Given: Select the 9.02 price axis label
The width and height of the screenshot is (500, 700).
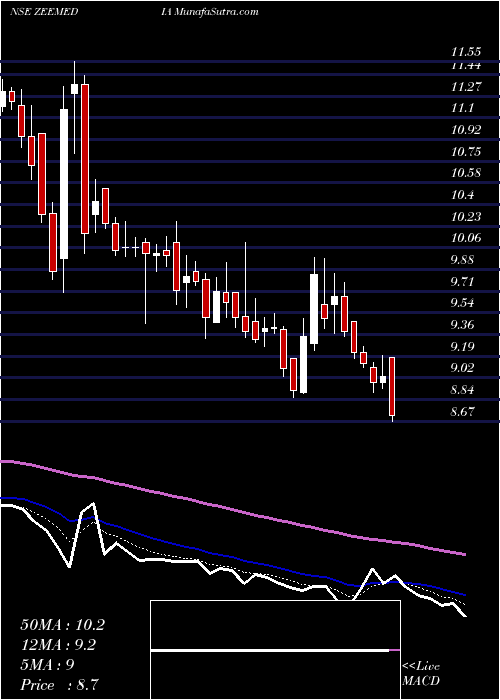Looking at the screenshot, I should click(462, 368).
